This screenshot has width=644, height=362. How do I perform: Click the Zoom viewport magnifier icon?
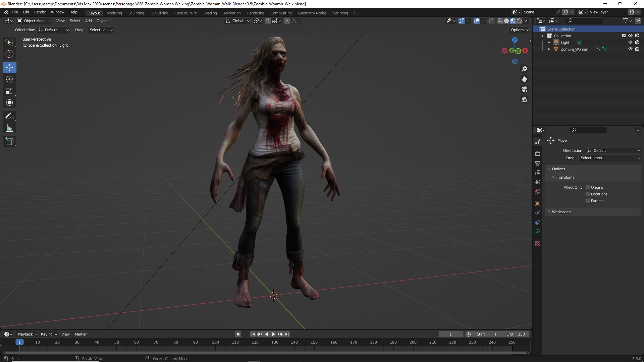click(524, 69)
